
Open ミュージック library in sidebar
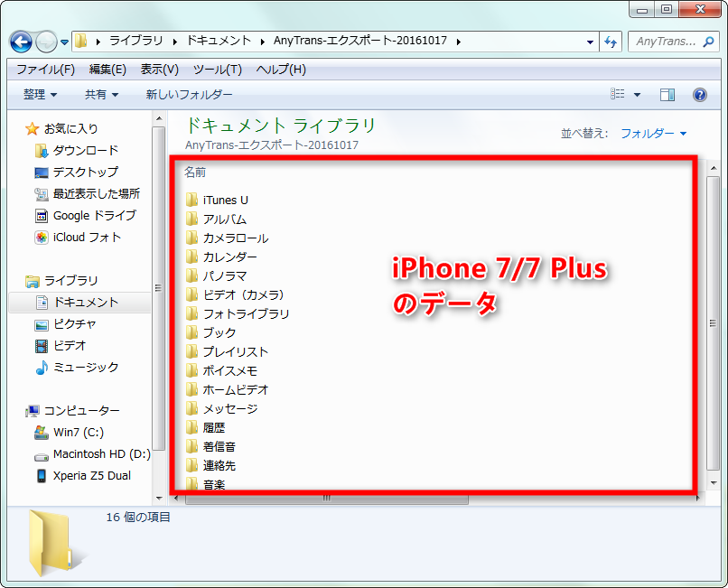click(77, 368)
